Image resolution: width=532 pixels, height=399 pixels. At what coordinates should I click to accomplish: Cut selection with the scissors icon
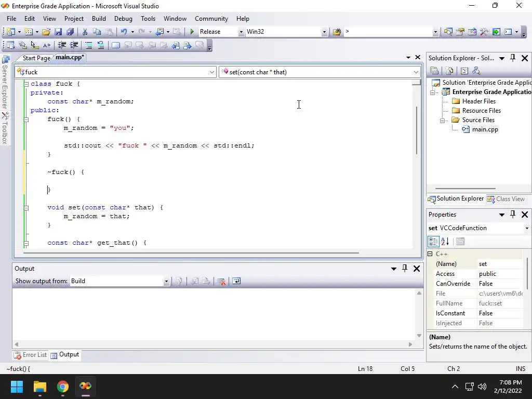[85, 32]
